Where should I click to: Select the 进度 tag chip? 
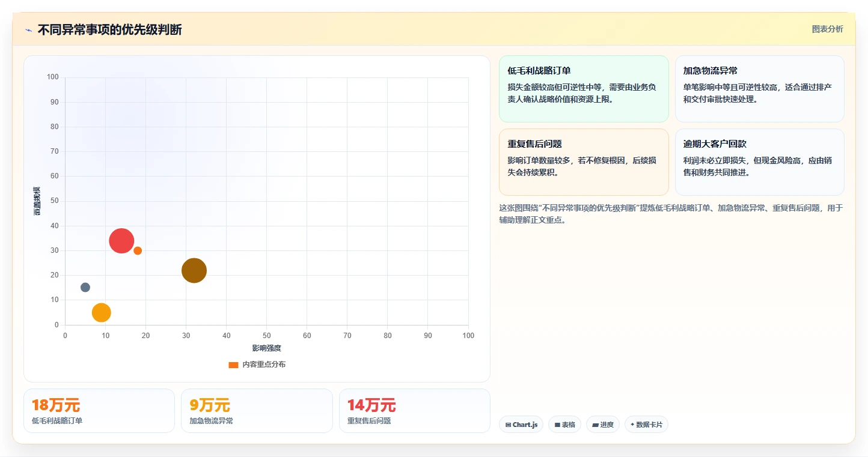(603, 425)
